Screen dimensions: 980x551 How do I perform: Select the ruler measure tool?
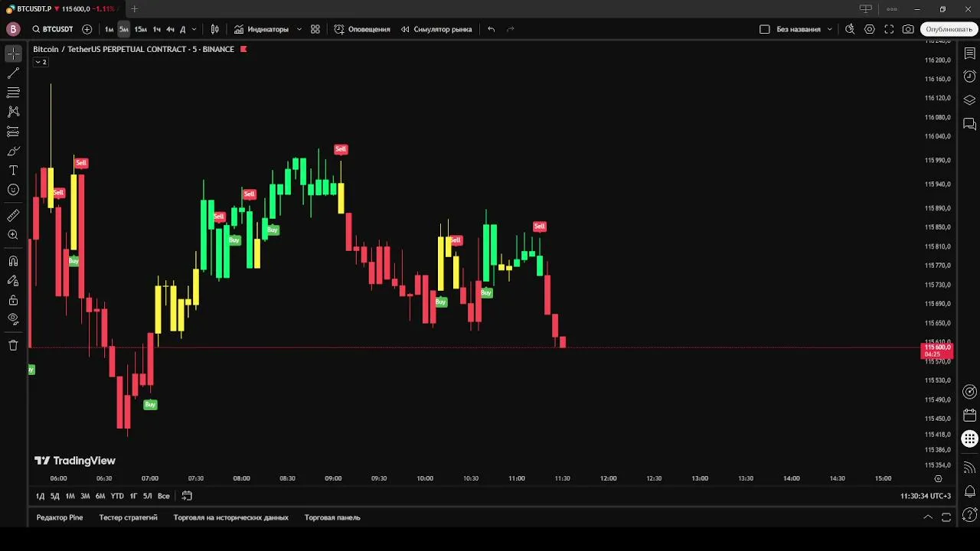click(13, 216)
